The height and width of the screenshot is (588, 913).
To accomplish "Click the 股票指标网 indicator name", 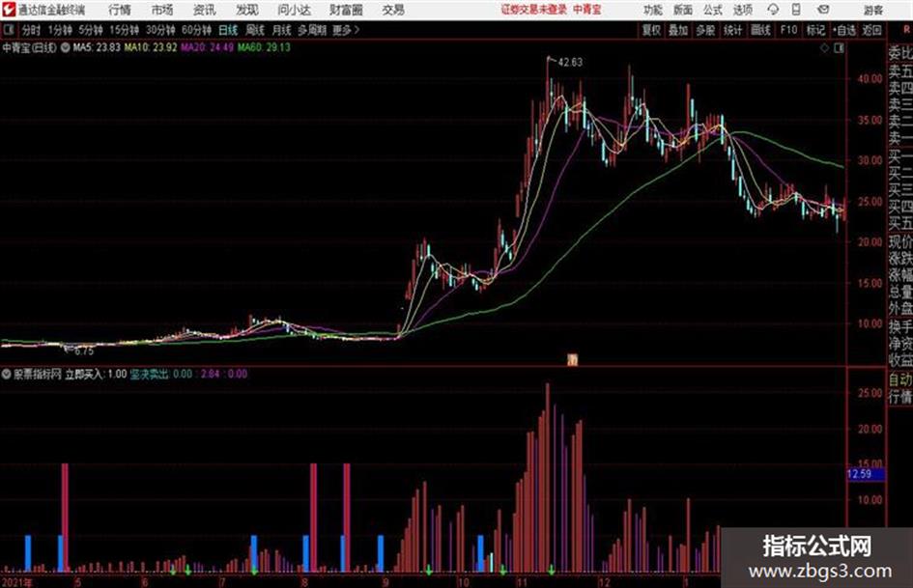I will pyautogui.click(x=38, y=374).
